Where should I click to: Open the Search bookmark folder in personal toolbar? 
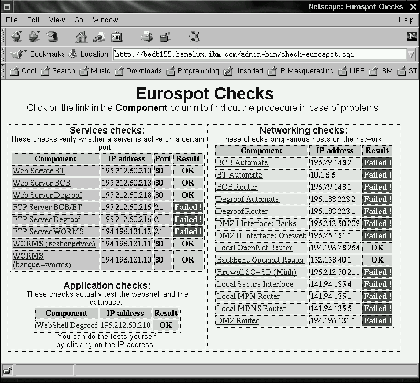coord(58,71)
